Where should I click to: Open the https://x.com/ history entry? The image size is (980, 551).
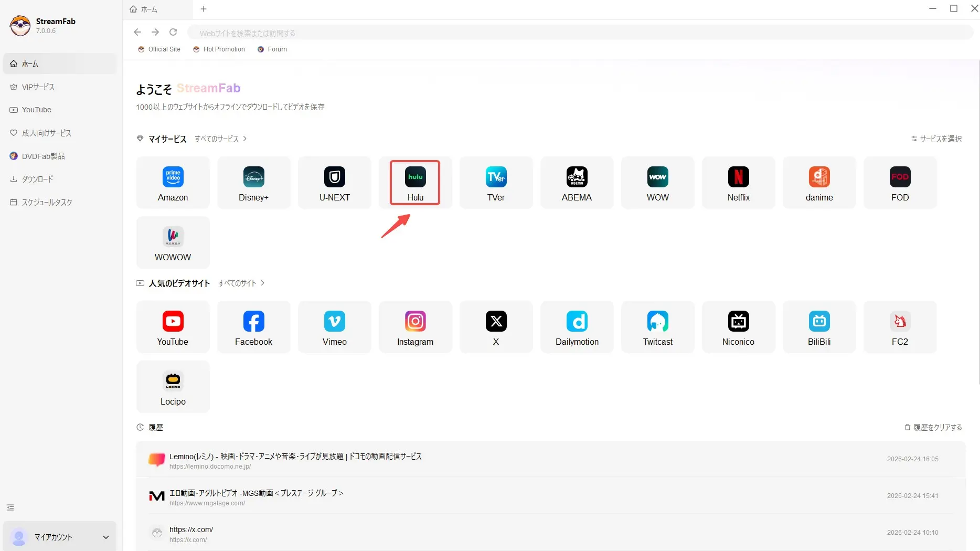[551, 533]
